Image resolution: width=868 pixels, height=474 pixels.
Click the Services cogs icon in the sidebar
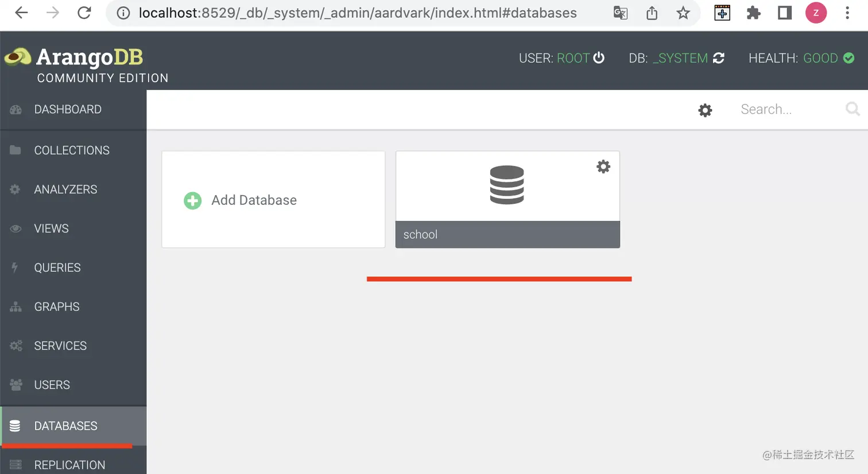tap(16, 345)
